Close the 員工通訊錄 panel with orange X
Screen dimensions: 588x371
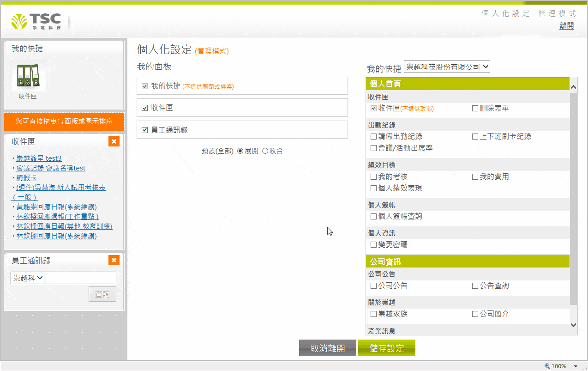click(114, 260)
